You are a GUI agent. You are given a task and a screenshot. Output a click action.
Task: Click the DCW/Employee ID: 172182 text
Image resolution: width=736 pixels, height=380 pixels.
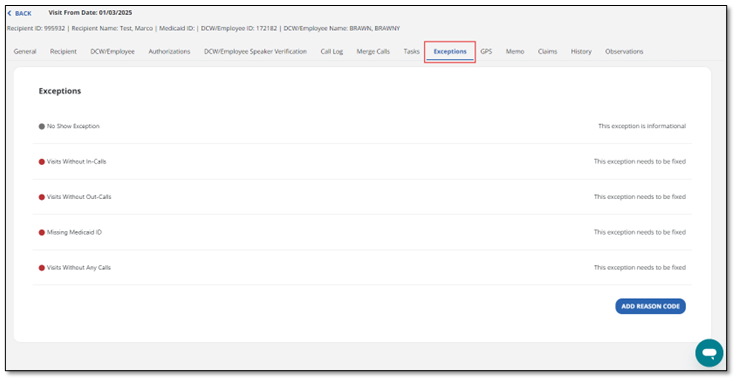point(239,29)
